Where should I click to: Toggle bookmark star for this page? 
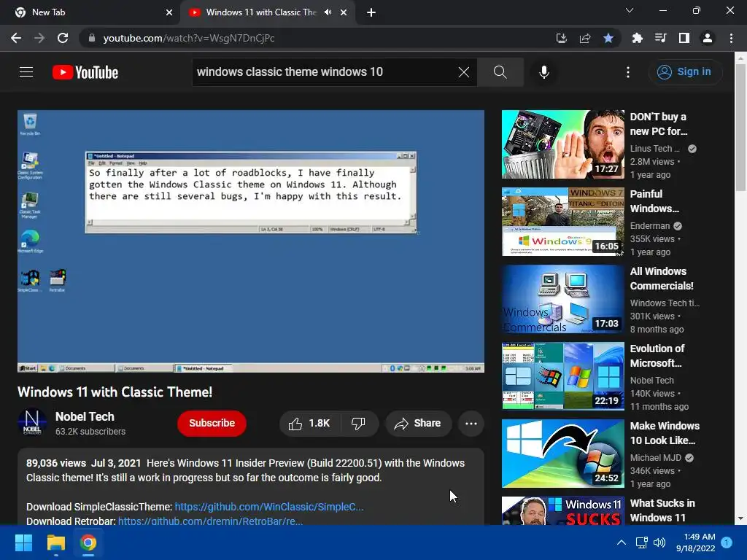(x=608, y=38)
